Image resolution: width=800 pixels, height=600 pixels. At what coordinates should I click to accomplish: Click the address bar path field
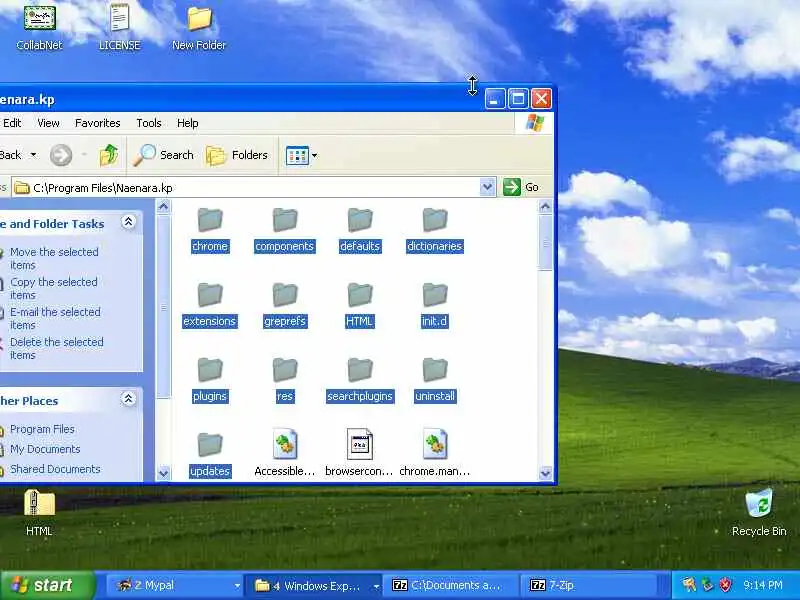point(246,188)
